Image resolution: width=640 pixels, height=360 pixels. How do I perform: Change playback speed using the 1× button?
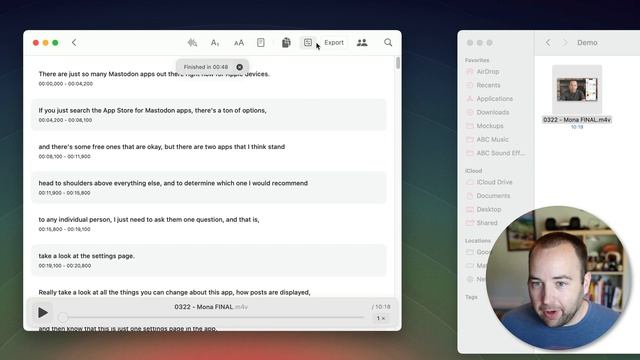pyautogui.click(x=380, y=318)
